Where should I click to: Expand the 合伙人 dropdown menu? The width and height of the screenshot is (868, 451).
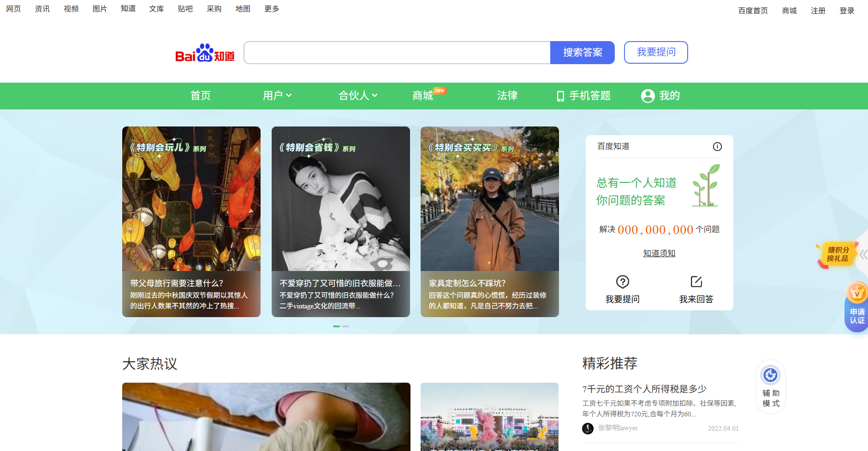(x=358, y=96)
